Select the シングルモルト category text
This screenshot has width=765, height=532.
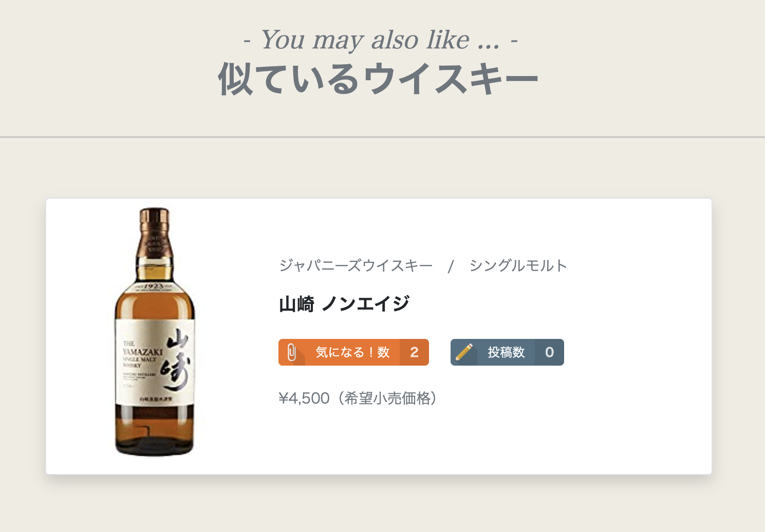[518, 265]
